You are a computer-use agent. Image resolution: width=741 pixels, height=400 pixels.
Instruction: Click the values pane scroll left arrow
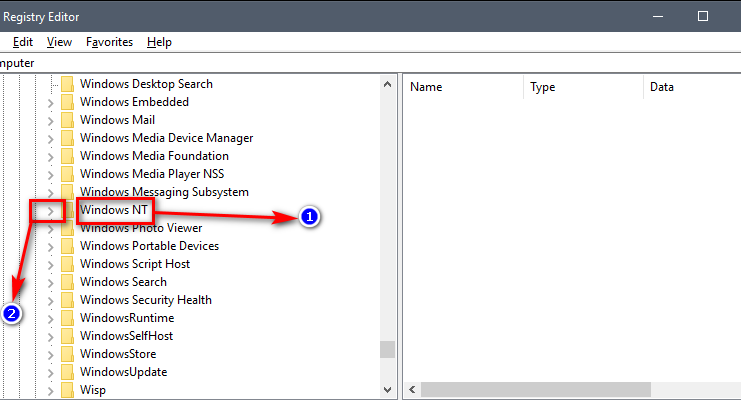click(x=412, y=390)
